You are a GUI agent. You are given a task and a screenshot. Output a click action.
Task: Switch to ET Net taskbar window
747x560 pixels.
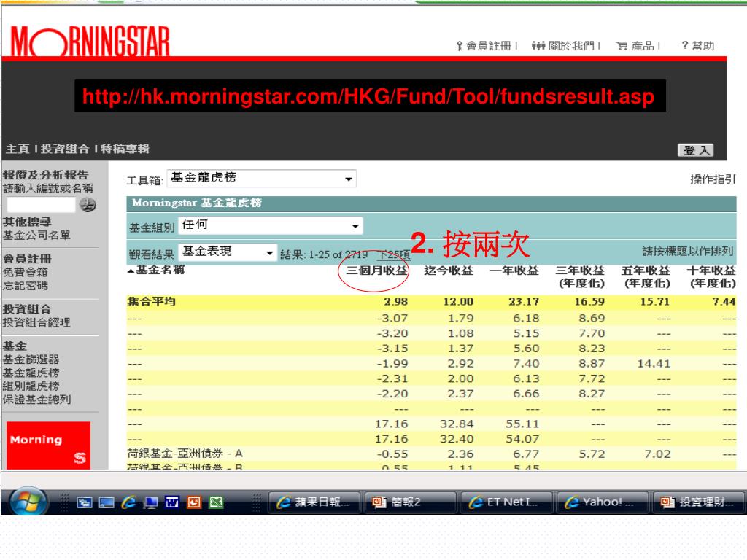click(506, 502)
